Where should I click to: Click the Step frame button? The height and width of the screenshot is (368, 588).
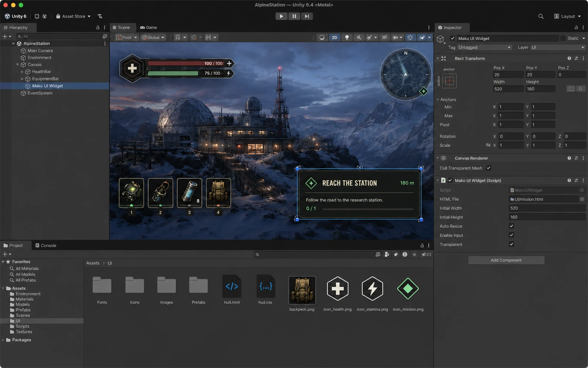pyautogui.click(x=307, y=16)
